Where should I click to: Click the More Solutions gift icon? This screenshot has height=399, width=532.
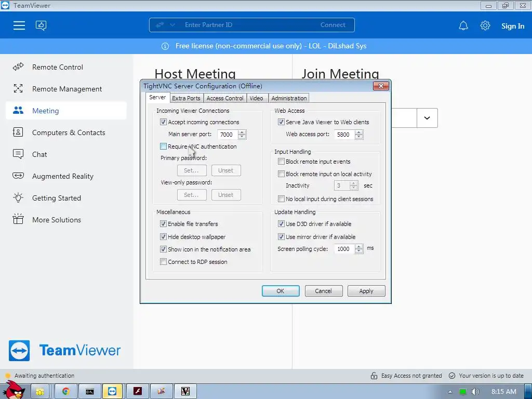click(x=18, y=219)
